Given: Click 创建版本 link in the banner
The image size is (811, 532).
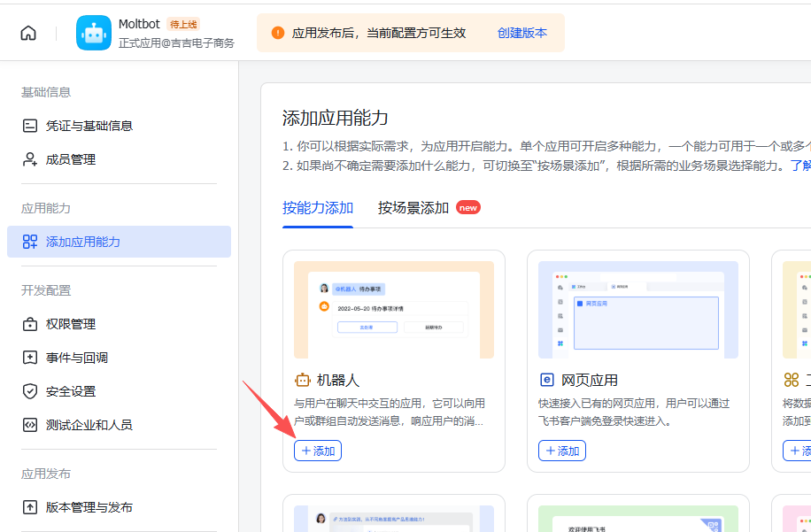Looking at the screenshot, I should pyautogui.click(x=521, y=33).
